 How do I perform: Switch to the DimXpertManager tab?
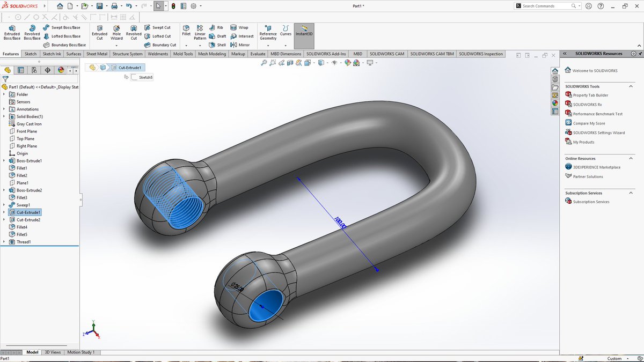pyautogui.click(x=48, y=70)
